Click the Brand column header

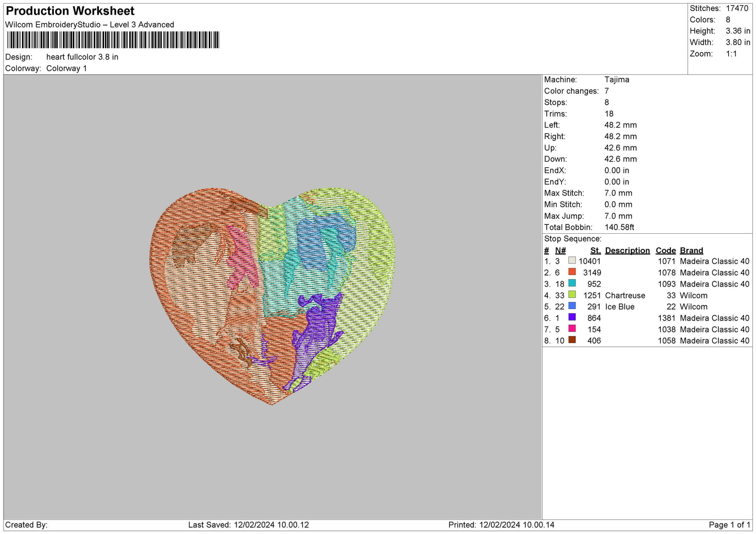(691, 251)
